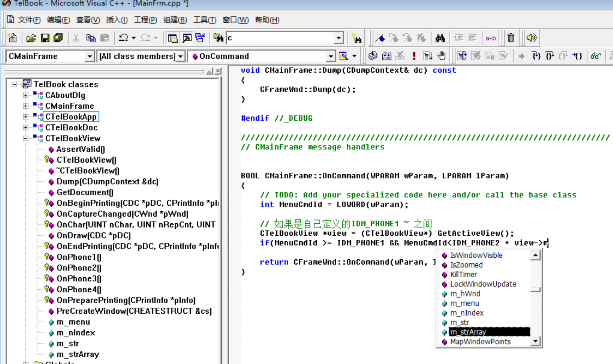Close the workspace panel with X button
The image size is (613, 364).
tap(218, 71)
